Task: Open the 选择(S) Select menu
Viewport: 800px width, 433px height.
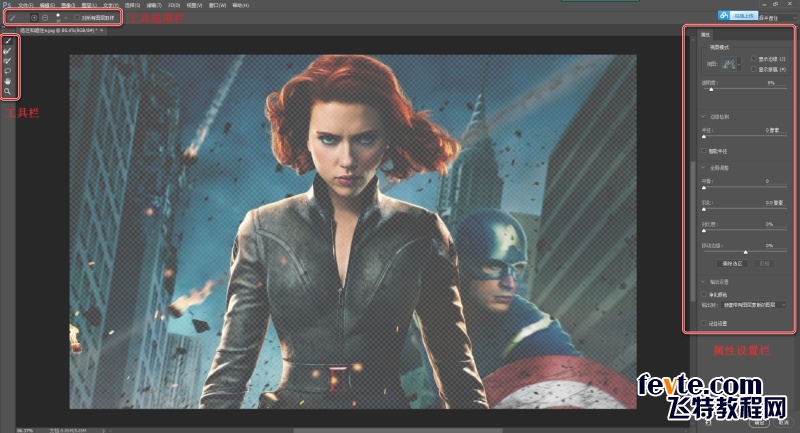Action: coord(133,5)
